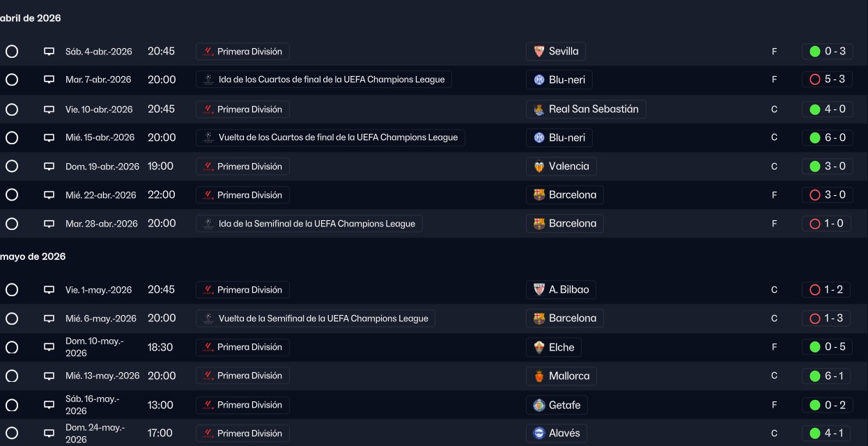Image resolution: width=868 pixels, height=446 pixels.
Task: Select the radio circle for the Mallorca match
Action: 12,376
